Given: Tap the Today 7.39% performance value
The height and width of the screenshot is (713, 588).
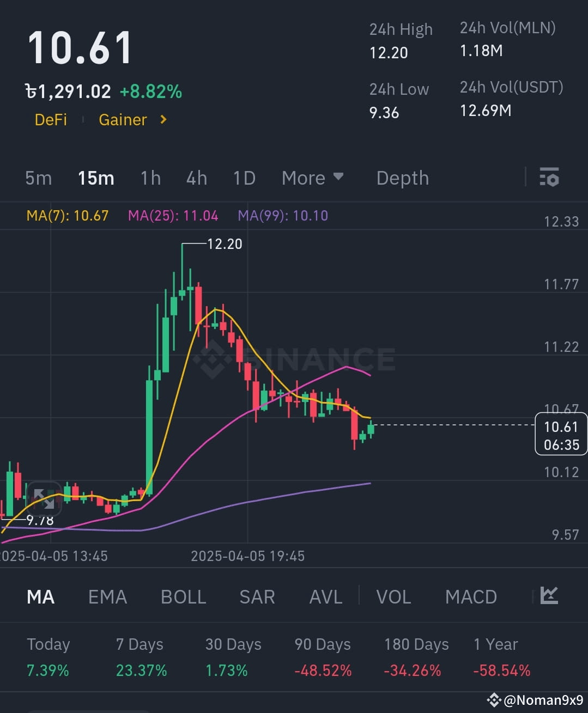Looking at the screenshot, I should 48,671.
